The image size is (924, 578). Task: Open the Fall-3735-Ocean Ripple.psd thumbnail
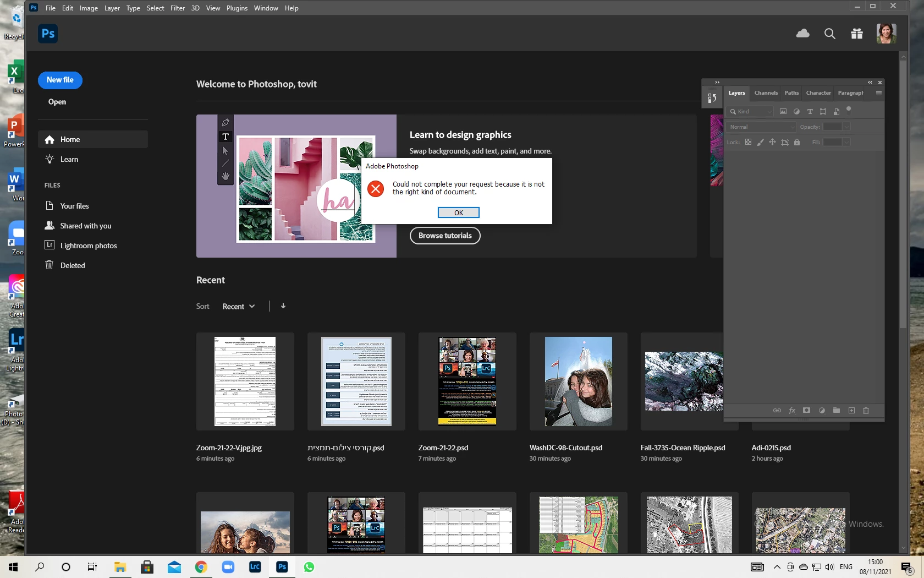point(683,381)
